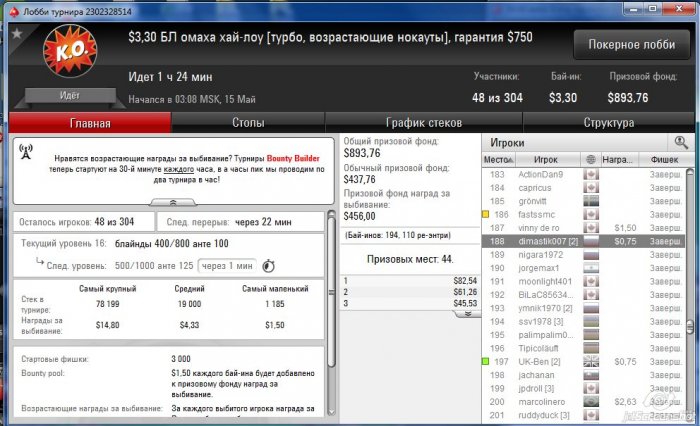Click the Идёт status button
The width and height of the screenshot is (700, 426).
pyautogui.click(x=70, y=95)
